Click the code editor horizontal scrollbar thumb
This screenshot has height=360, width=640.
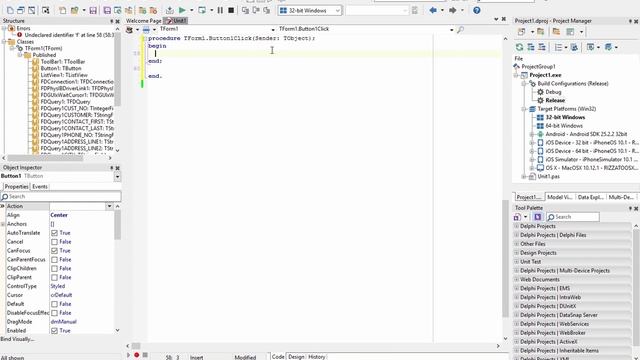click(x=136, y=346)
